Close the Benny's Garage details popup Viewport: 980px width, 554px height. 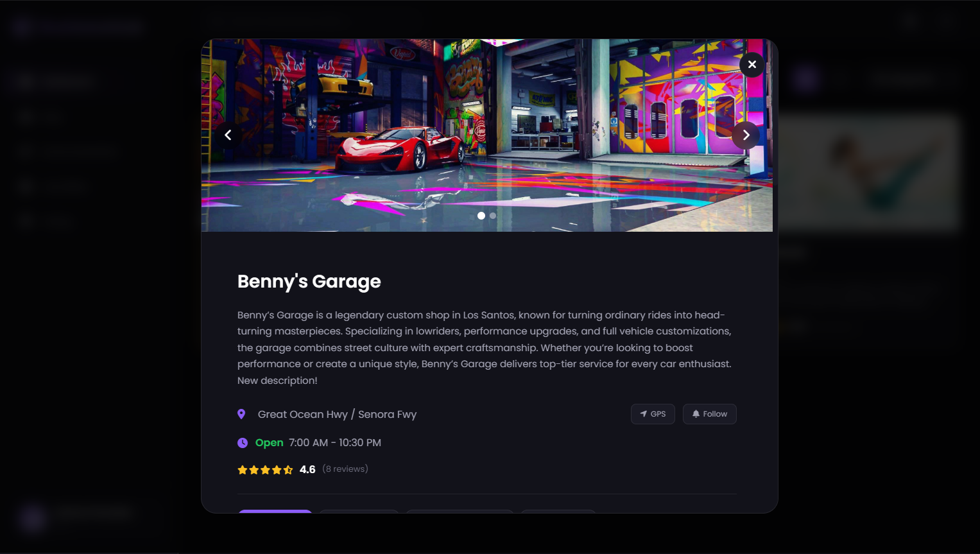tap(752, 64)
